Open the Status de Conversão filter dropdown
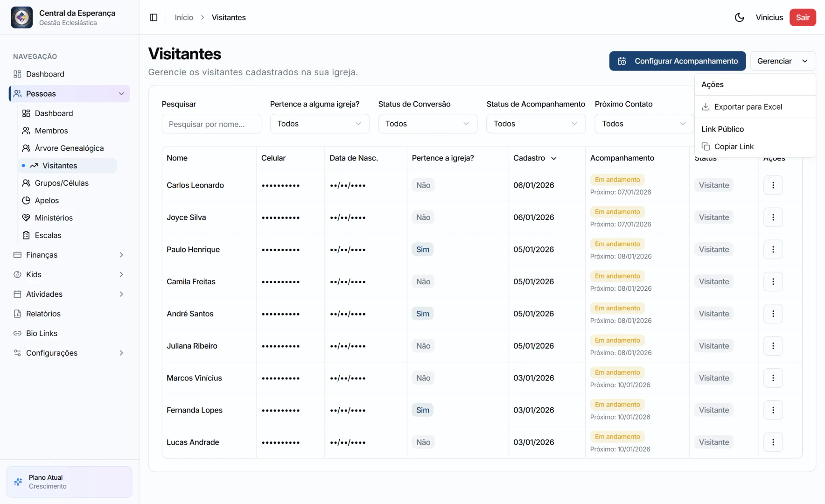Screen dimensions: 825x504 (x=427, y=124)
